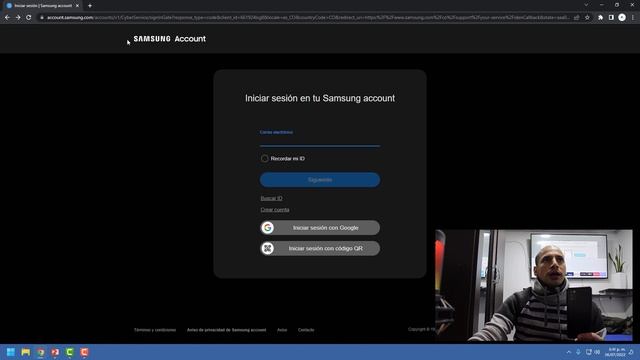Click Iniciar sesión con Google button
640x360 pixels.
click(320, 228)
